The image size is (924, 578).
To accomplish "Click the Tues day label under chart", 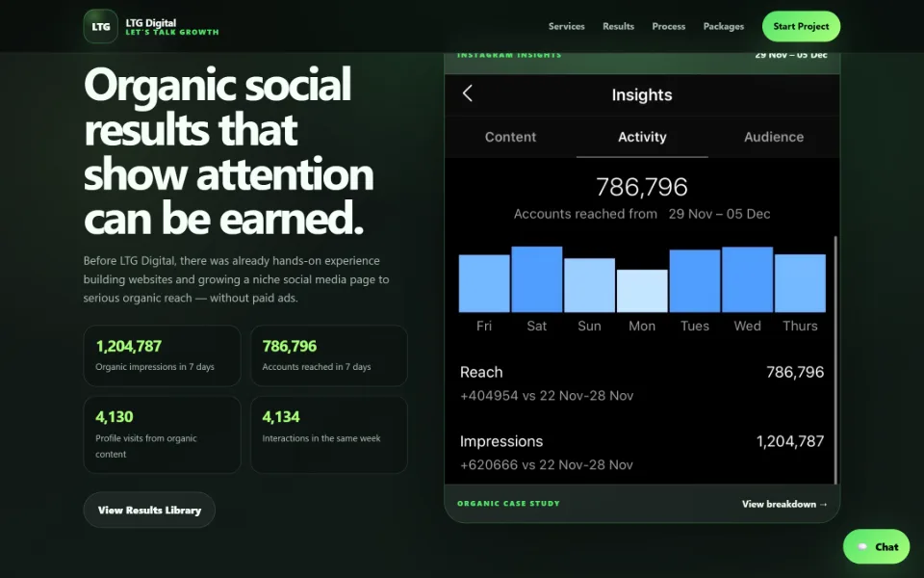I will tap(695, 327).
